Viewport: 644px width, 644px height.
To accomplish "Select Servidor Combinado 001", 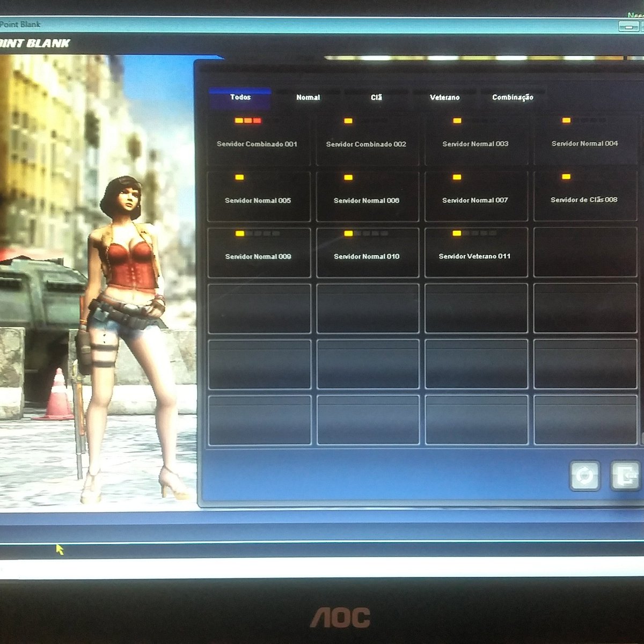I will (259, 140).
